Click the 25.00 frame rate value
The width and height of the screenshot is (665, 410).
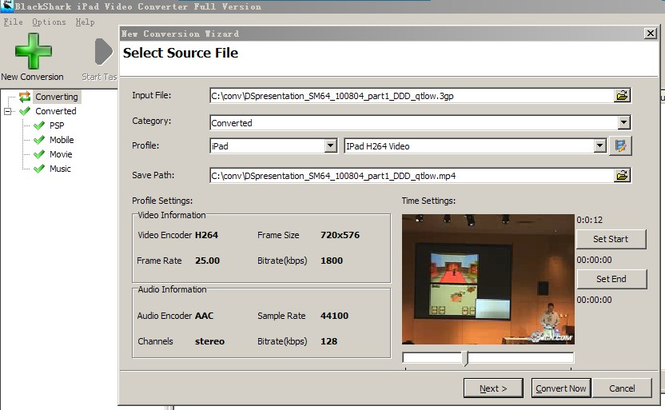point(207,261)
